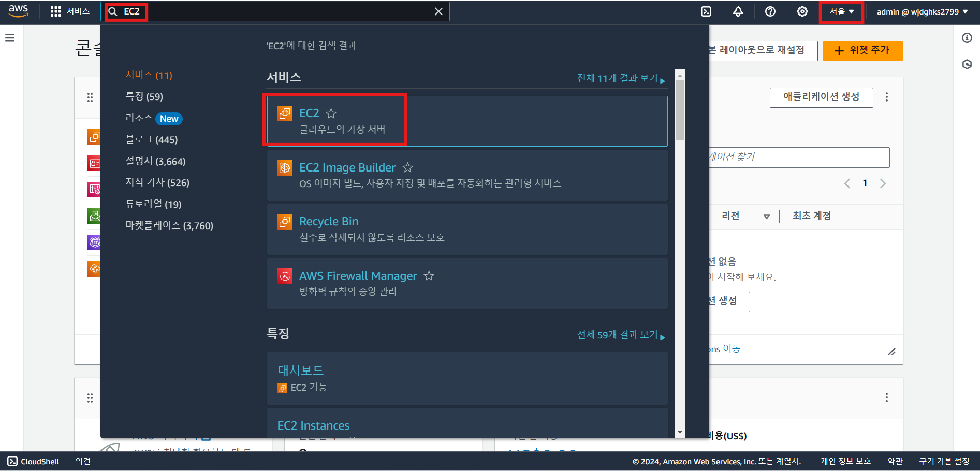Clear the EC2 search text with X
The image size is (980, 471).
(438, 11)
